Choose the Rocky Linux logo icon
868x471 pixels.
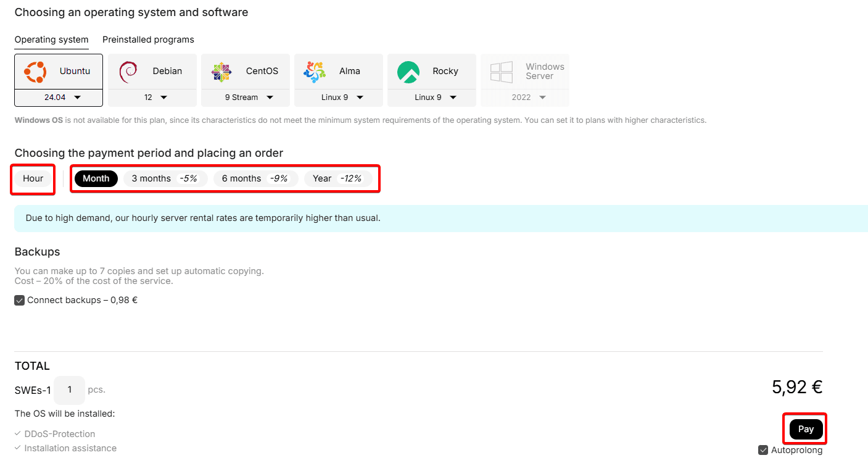click(408, 72)
